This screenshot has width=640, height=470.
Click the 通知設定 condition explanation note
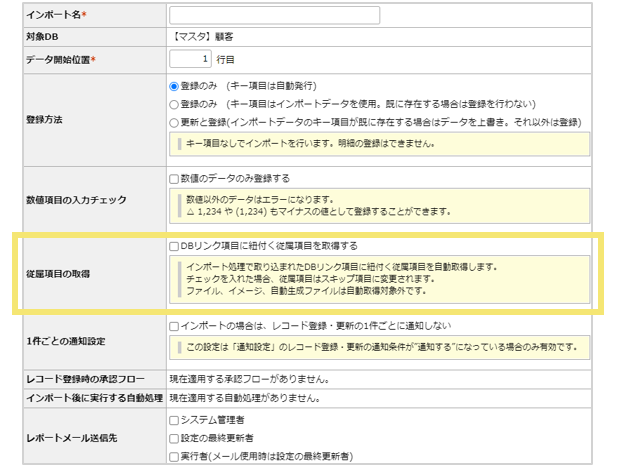(378, 347)
